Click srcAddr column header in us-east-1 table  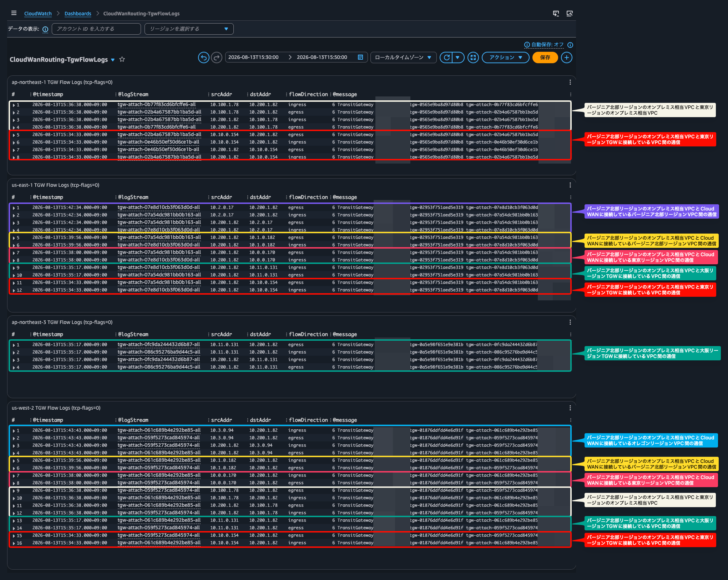click(221, 197)
